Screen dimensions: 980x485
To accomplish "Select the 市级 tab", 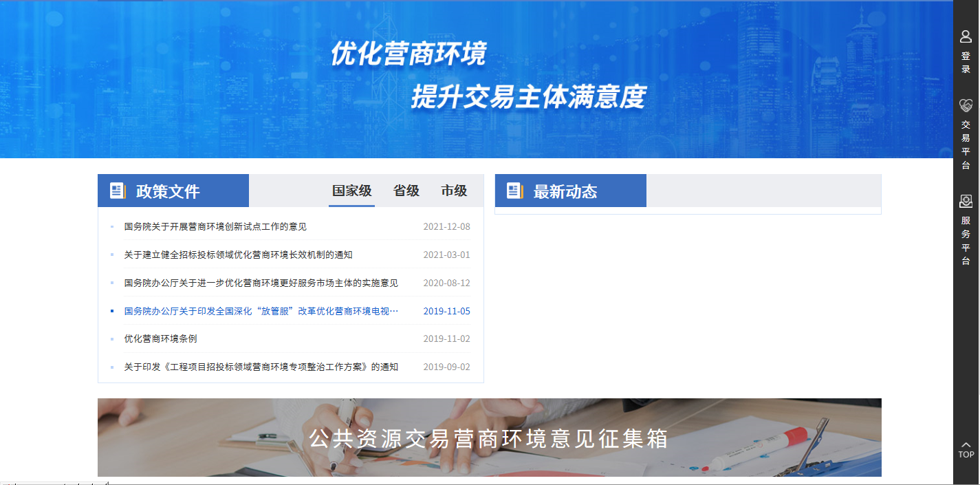I will (454, 191).
